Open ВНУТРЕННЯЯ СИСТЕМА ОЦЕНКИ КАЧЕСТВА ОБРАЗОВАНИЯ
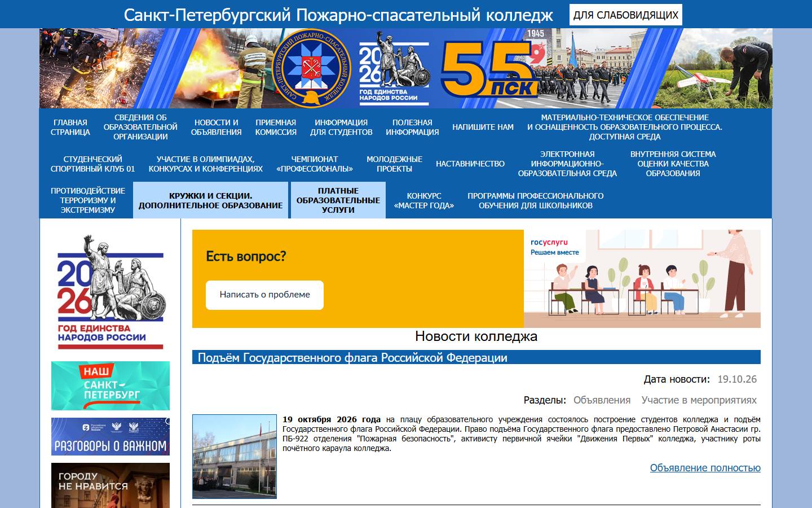Viewport: 812px width, 508px height. pos(673,164)
